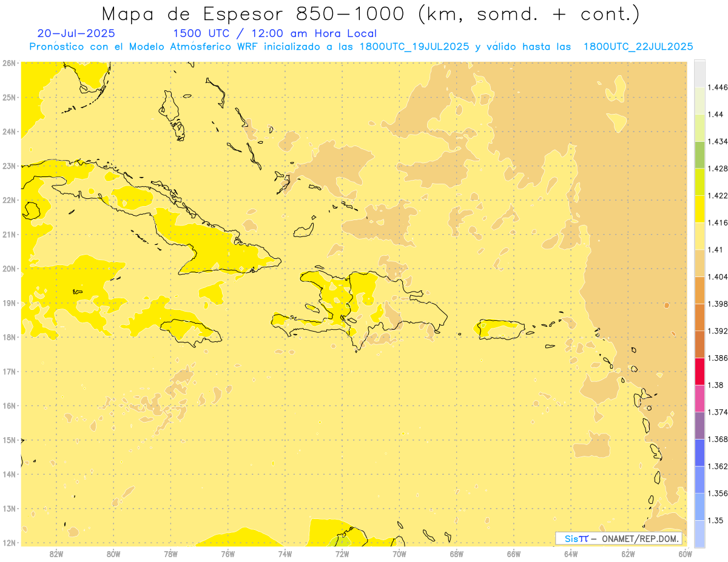
Task: Click the legend value '1.422'
Action: pos(718,195)
